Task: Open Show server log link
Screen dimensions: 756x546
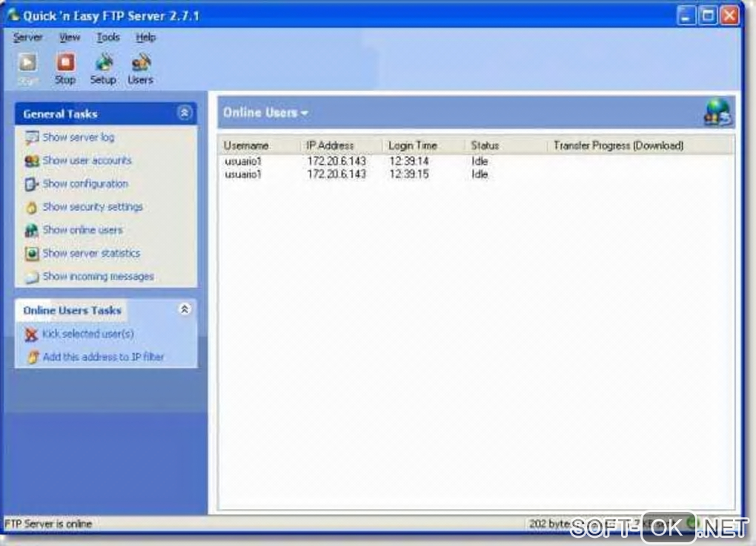Action: 79,137
